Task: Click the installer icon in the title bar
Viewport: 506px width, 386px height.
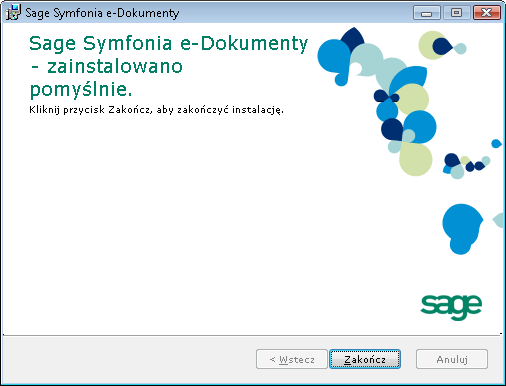Action: [x=13, y=13]
